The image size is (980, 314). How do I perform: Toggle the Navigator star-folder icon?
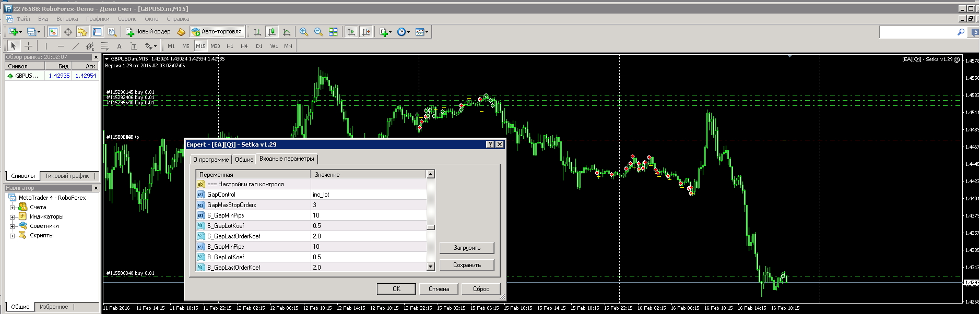tap(82, 32)
